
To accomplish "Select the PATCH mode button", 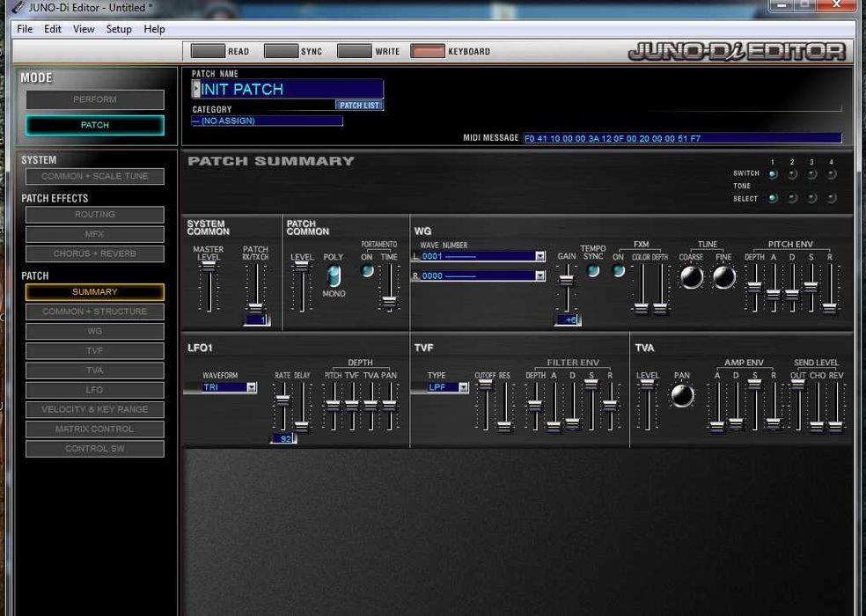I will pos(95,125).
